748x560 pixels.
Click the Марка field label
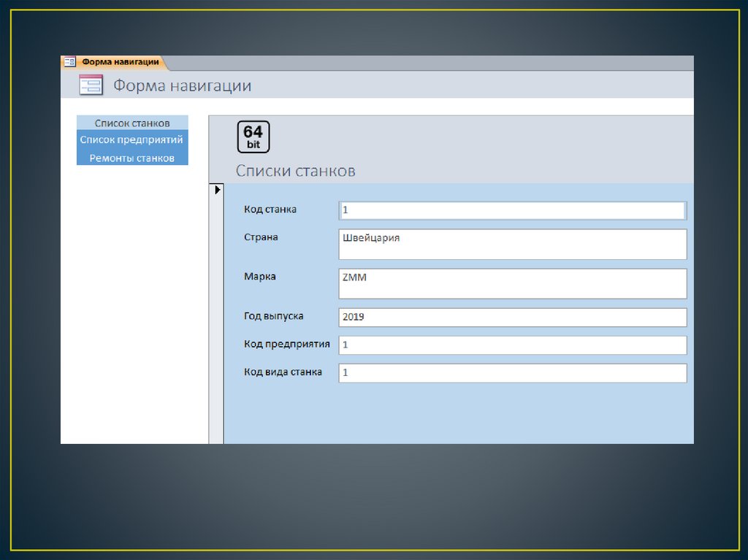click(x=260, y=277)
